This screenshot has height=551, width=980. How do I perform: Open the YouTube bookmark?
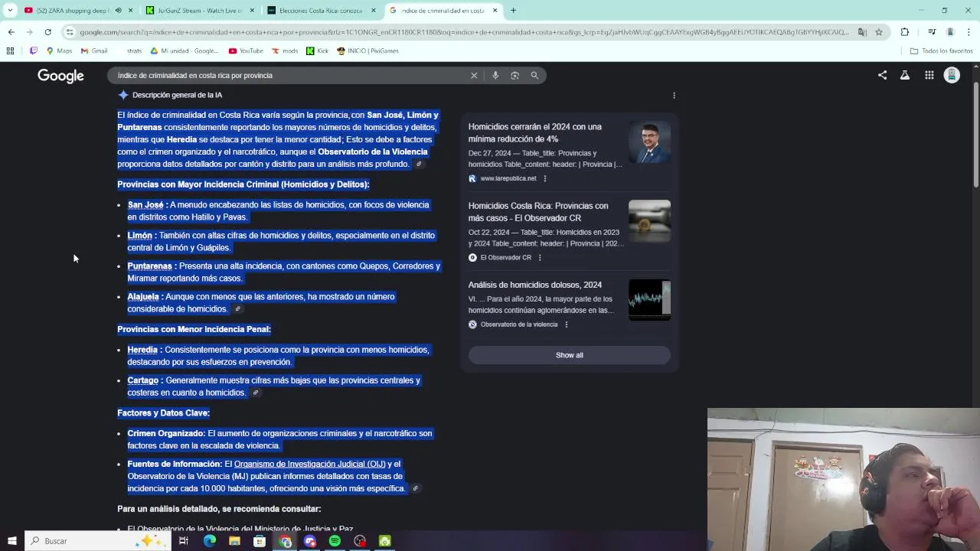pyautogui.click(x=246, y=51)
